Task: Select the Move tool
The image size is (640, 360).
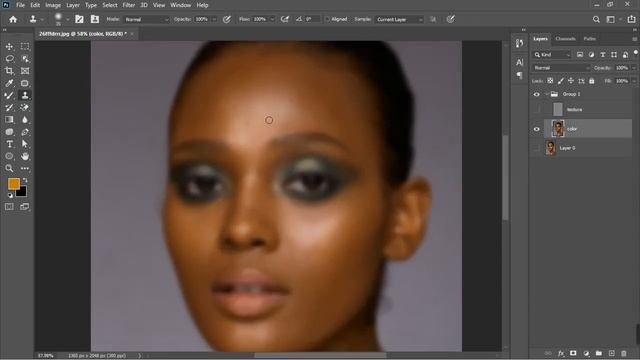Action: [x=9, y=47]
